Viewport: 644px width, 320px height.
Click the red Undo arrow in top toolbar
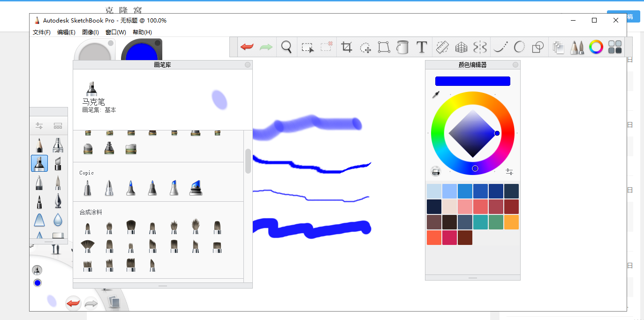click(x=247, y=47)
